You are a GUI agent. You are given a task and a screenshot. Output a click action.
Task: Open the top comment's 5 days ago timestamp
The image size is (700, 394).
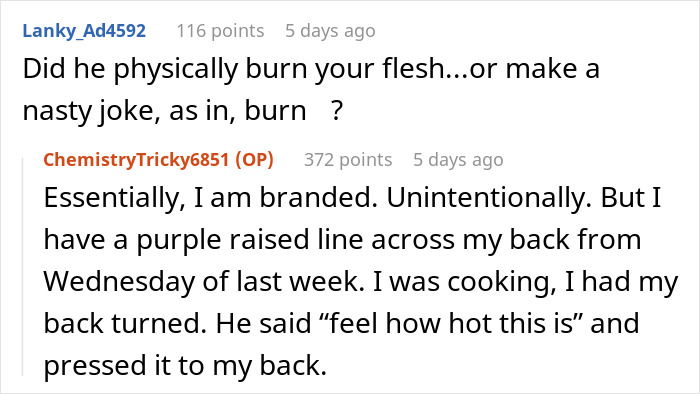coord(330,31)
